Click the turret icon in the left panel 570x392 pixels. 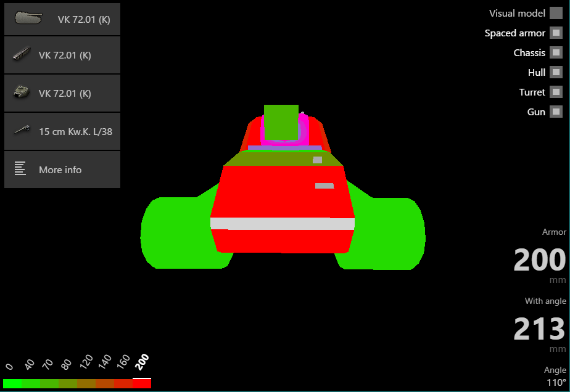coord(22,92)
